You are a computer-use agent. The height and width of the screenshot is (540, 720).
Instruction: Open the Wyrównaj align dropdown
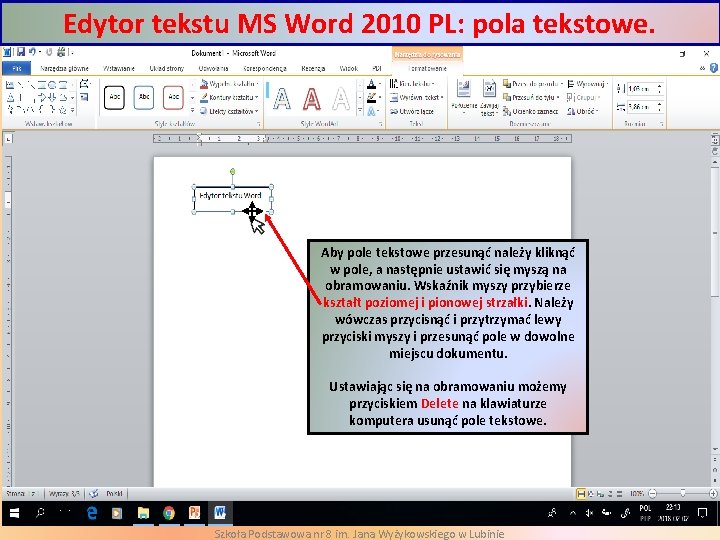coord(588,84)
